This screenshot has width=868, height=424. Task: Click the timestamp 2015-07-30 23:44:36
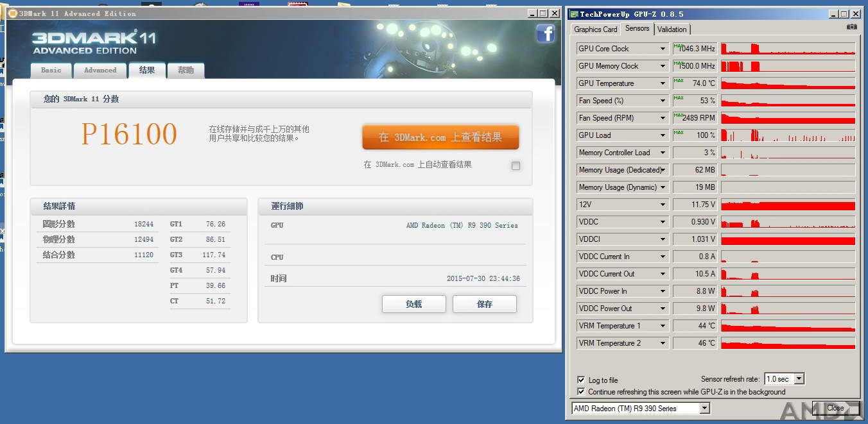pyautogui.click(x=483, y=279)
